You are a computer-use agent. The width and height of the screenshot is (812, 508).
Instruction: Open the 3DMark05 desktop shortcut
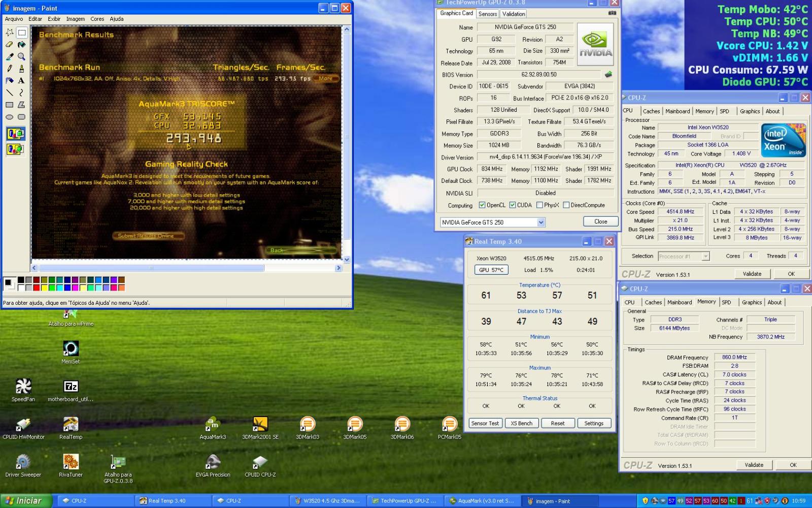click(x=355, y=428)
